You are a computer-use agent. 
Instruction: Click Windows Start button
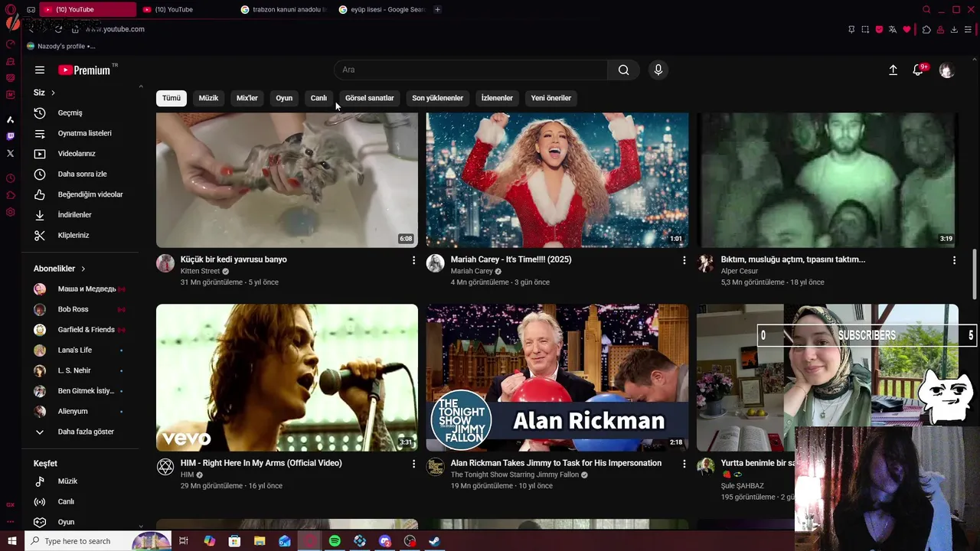tap(11, 541)
